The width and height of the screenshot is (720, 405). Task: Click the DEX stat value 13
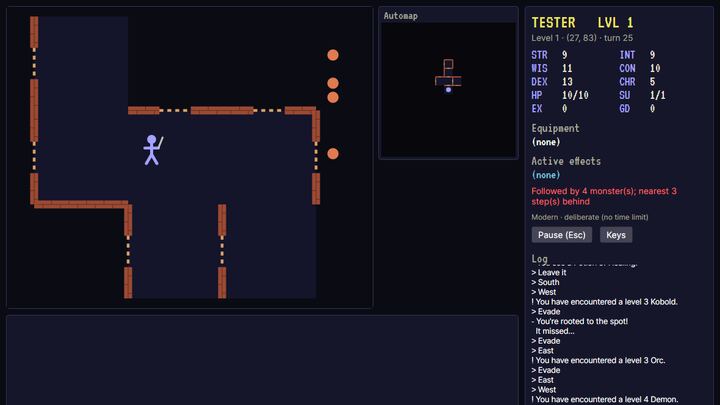[567, 82]
